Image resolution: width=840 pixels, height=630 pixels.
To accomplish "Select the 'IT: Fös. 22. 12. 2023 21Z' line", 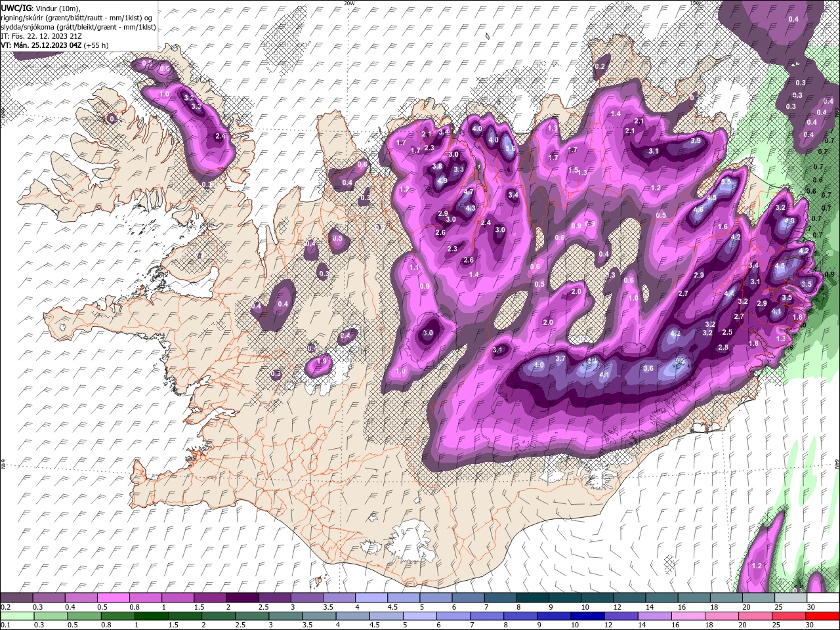I will coord(42,36).
